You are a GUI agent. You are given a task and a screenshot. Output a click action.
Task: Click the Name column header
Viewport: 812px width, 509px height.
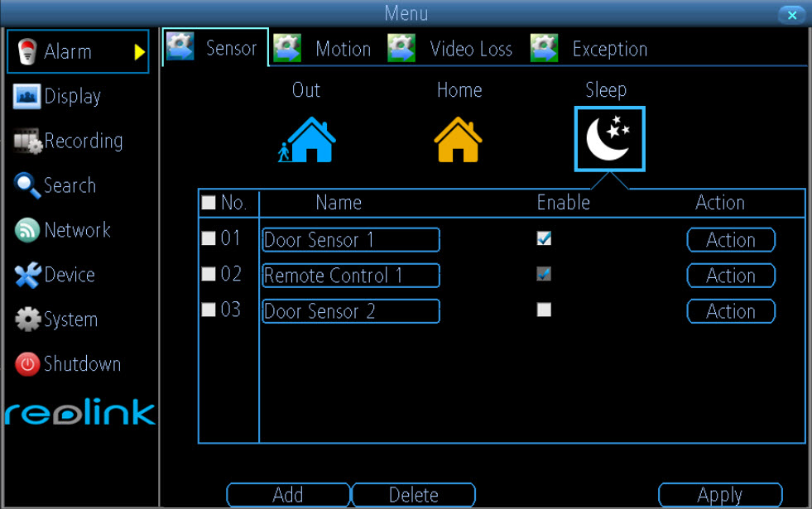(x=339, y=203)
